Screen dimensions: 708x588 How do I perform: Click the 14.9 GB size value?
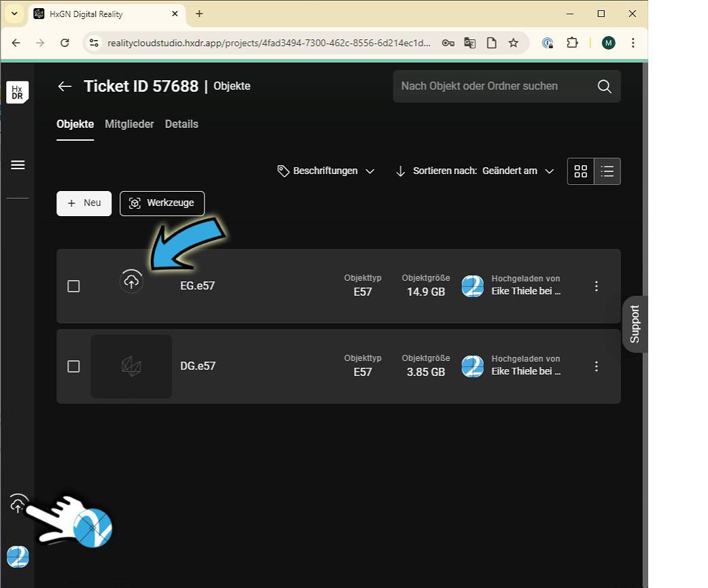[426, 292]
